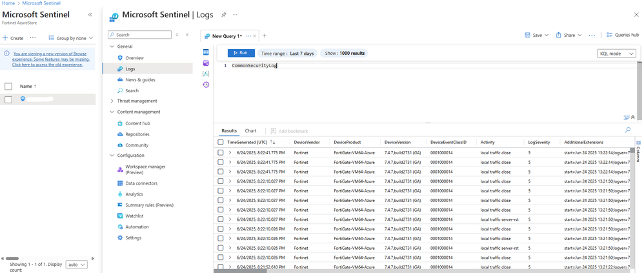Open the Queries hub
The image size is (644, 273).
[x=622, y=35]
